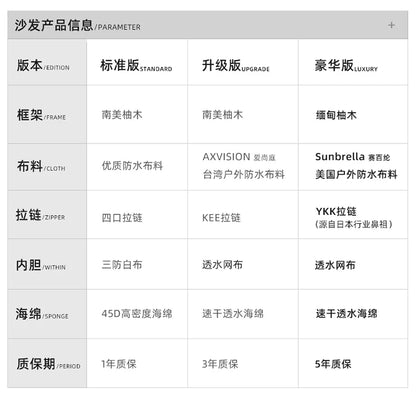Click the 拉链 ZIPPER row label
Viewport: 416px width, 393px height.
coord(40,215)
